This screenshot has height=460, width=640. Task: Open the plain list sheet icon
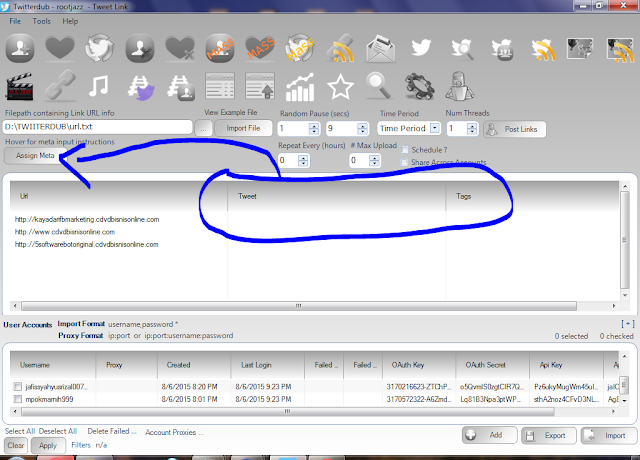pos(220,86)
